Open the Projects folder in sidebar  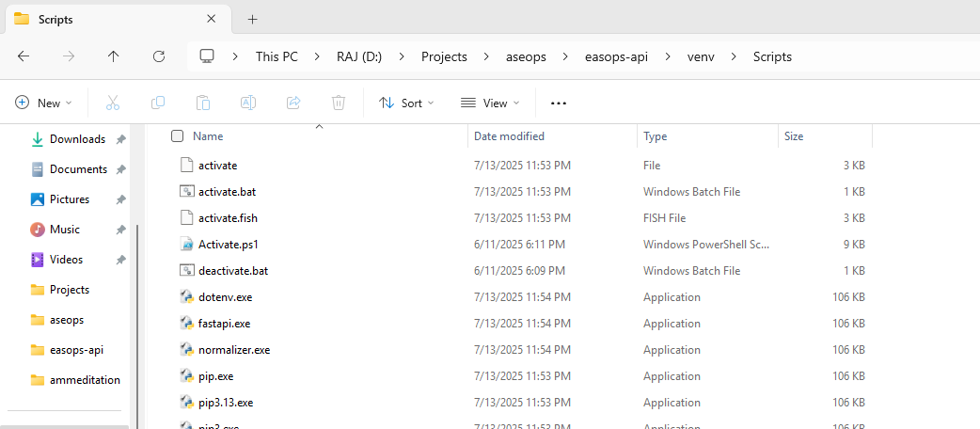(70, 290)
